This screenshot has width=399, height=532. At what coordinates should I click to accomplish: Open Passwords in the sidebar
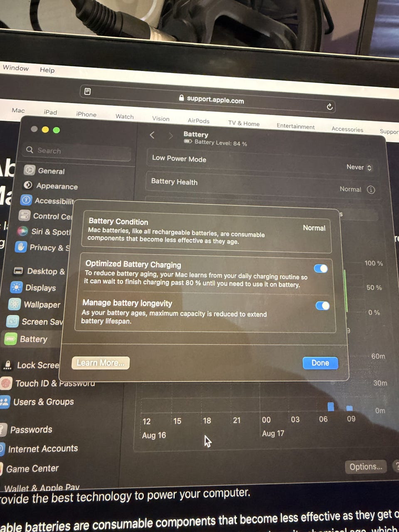point(31,429)
